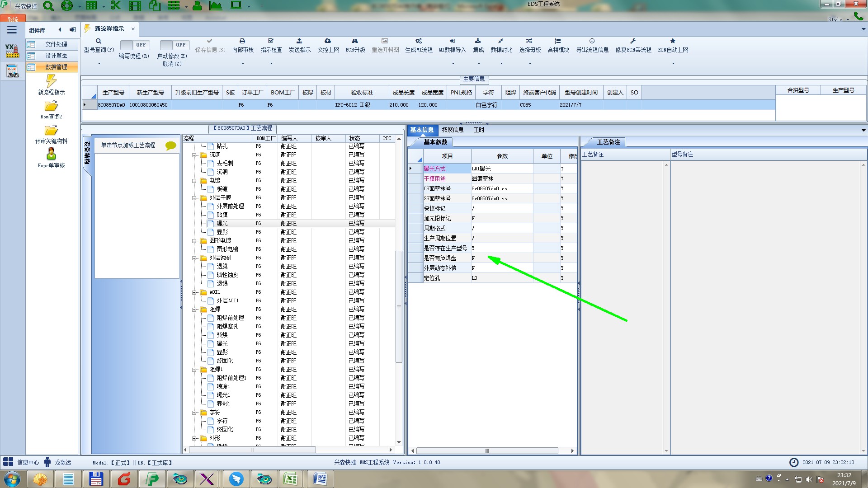The width and height of the screenshot is (868, 488).
Task: Click the green person icon in title bar
Action: [x=197, y=5]
